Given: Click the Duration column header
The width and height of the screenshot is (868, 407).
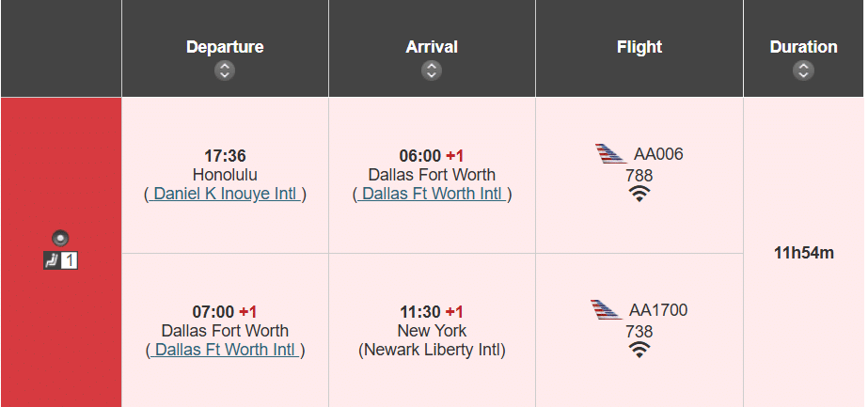Looking at the screenshot, I should coord(803,47).
